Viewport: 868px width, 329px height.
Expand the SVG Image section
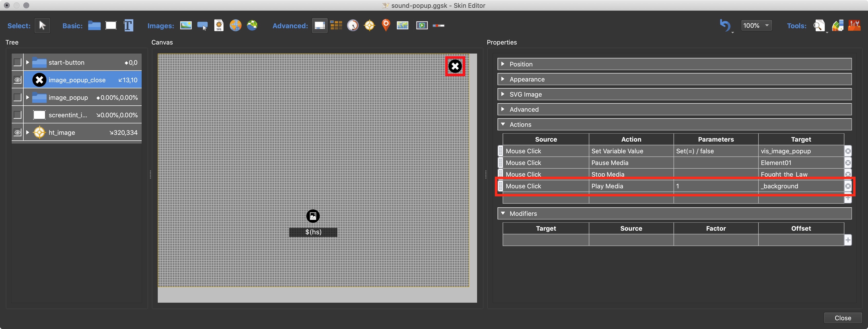coord(674,94)
